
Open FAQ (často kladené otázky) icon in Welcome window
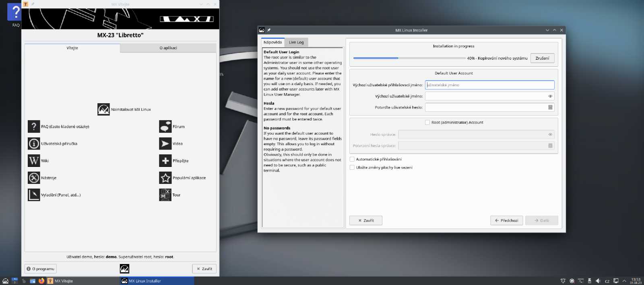tap(34, 127)
